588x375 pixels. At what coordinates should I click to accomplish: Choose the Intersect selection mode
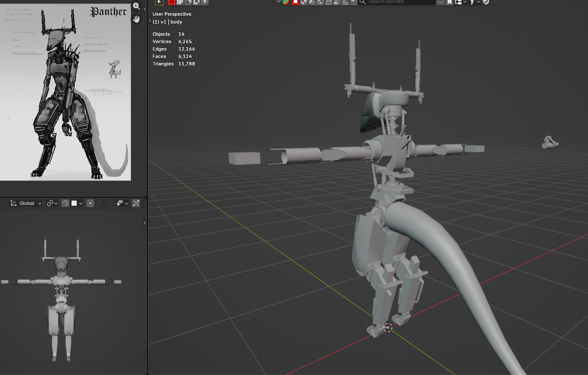[x=204, y=2]
